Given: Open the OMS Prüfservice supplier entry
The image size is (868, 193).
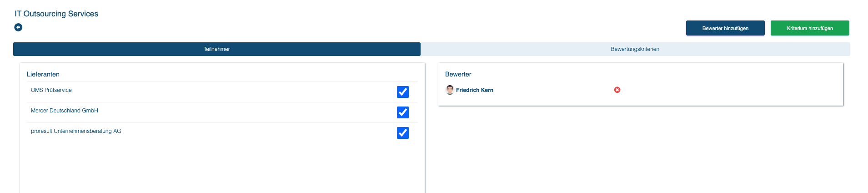Looking at the screenshot, I should click(51, 90).
